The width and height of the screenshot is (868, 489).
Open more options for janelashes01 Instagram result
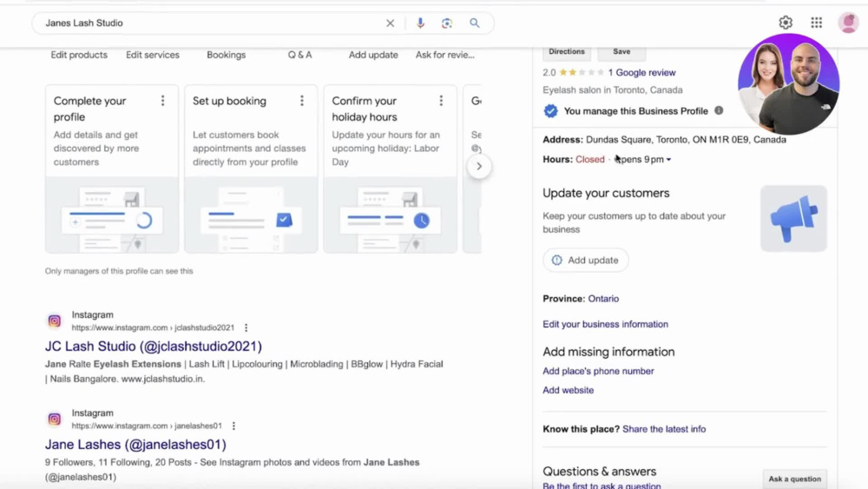233,426
